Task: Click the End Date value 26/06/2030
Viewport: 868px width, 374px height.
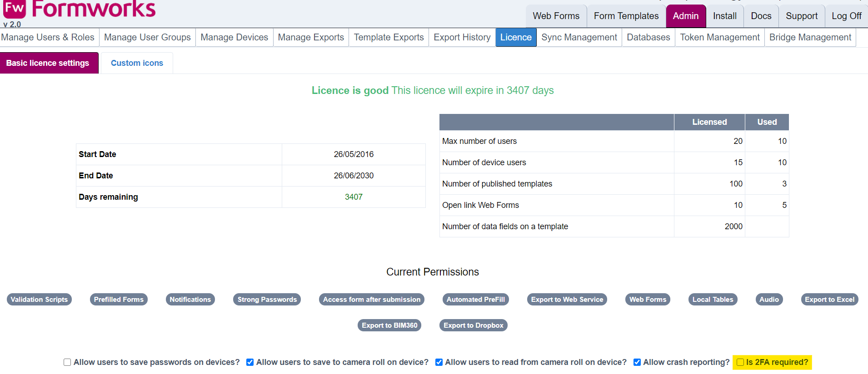Action: point(354,176)
